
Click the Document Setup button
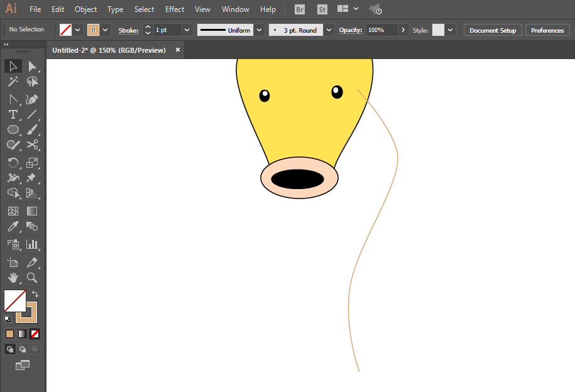pos(493,30)
